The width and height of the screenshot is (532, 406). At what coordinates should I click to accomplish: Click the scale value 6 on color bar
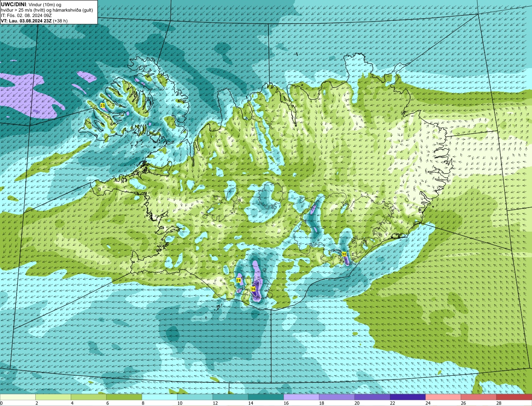click(108, 403)
